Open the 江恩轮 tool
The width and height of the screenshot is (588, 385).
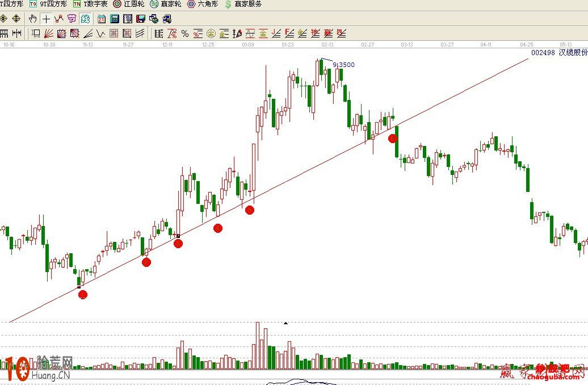pyautogui.click(x=129, y=4)
